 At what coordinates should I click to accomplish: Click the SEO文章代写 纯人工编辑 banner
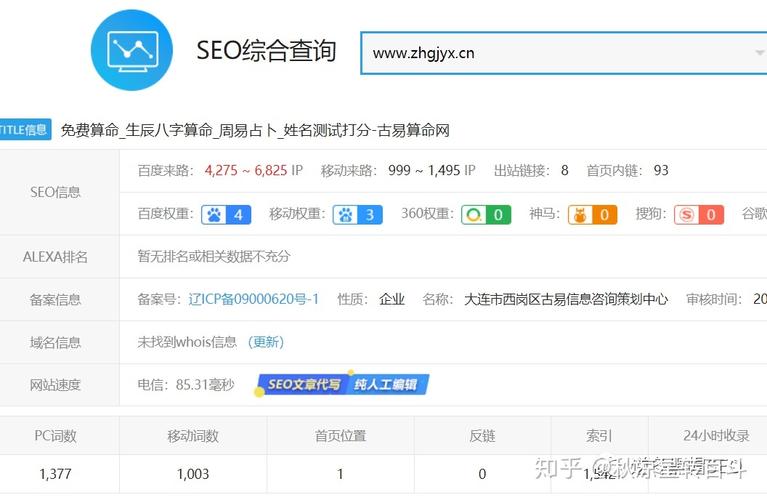tap(341, 385)
